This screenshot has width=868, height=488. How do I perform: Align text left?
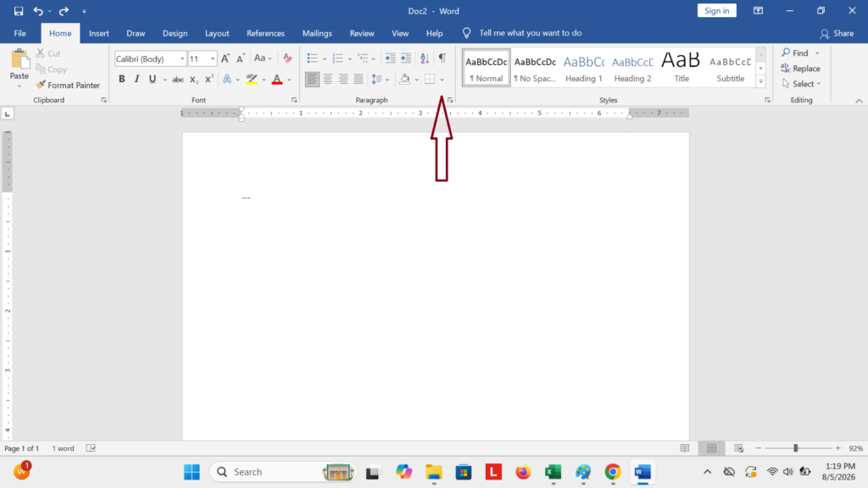click(x=312, y=79)
